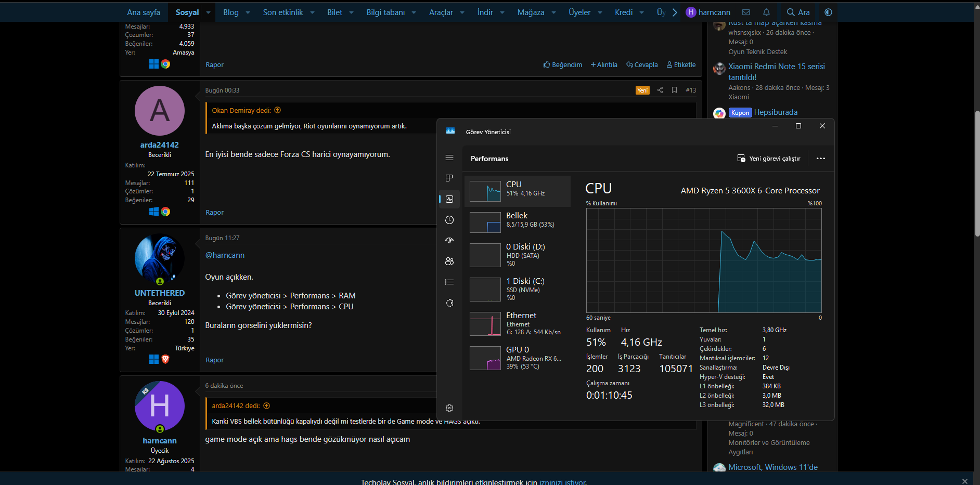Click the Kupon badge
Screen dimensions: 980x485
[740, 113]
